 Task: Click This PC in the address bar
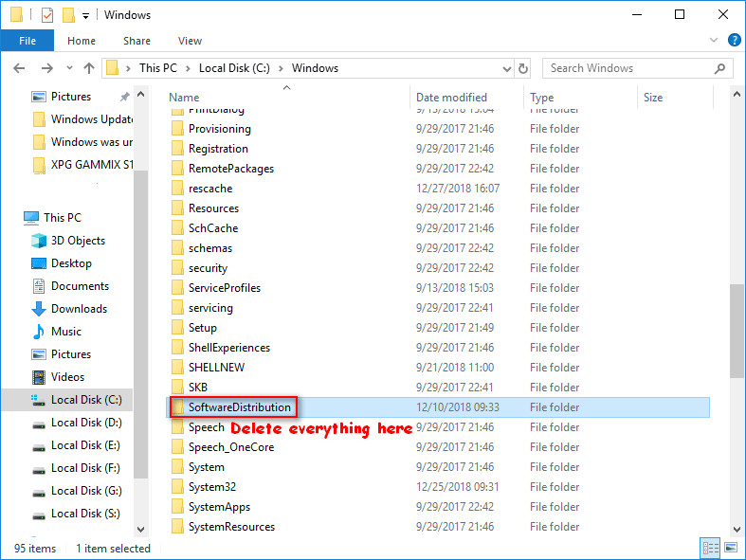point(158,68)
